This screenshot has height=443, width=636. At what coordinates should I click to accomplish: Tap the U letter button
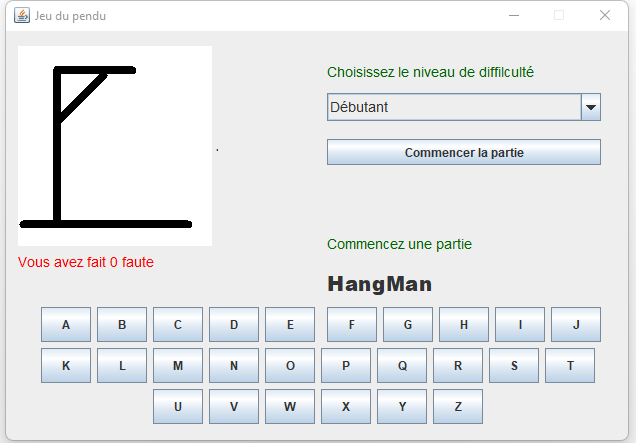click(x=178, y=406)
